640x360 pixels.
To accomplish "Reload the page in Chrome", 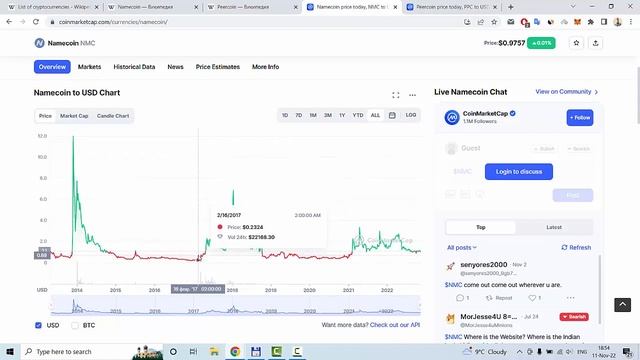I will 36,22.
